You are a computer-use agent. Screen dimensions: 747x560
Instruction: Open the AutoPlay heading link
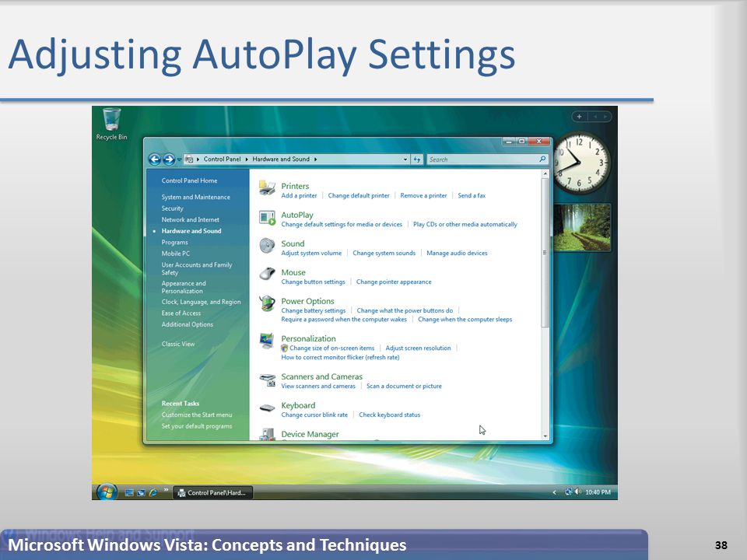296,215
